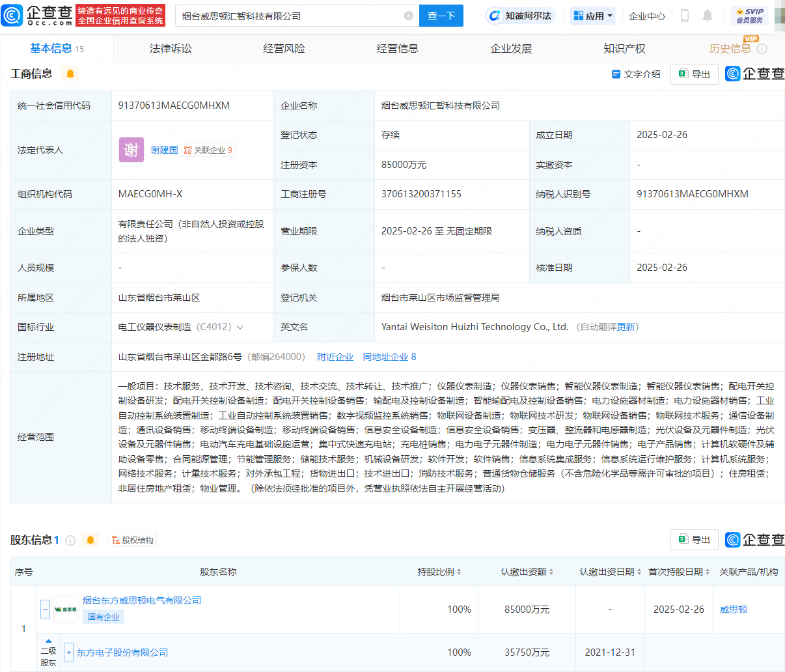Open 谢建国 profile link
785x672 pixels.
[164, 150]
